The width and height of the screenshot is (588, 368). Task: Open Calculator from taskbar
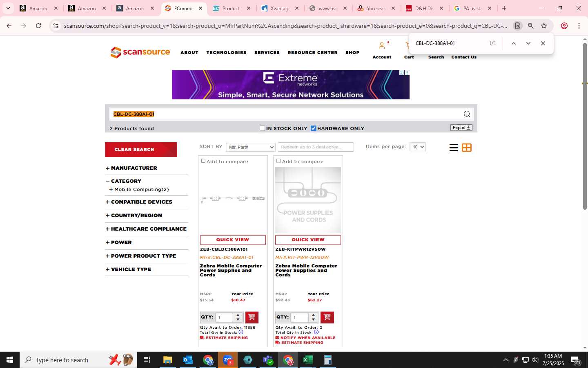(x=327, y=360)
